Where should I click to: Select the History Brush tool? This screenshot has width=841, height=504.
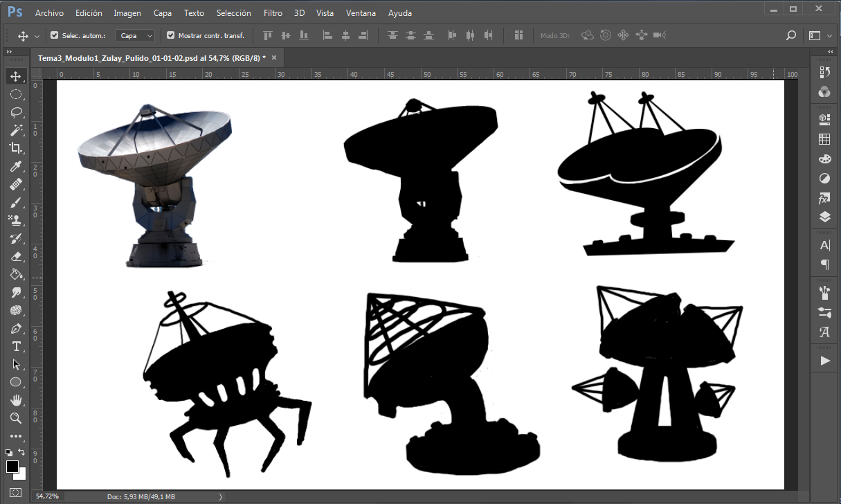(x=16, y=238)
